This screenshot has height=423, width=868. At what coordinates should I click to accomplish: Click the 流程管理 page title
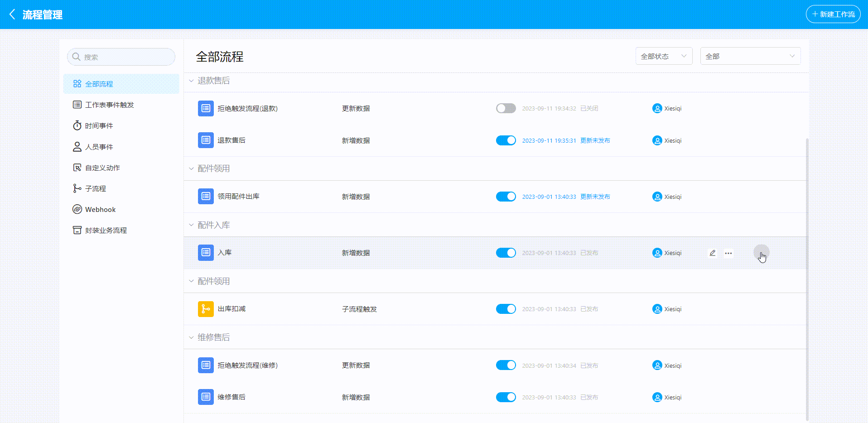pos(43,14)
